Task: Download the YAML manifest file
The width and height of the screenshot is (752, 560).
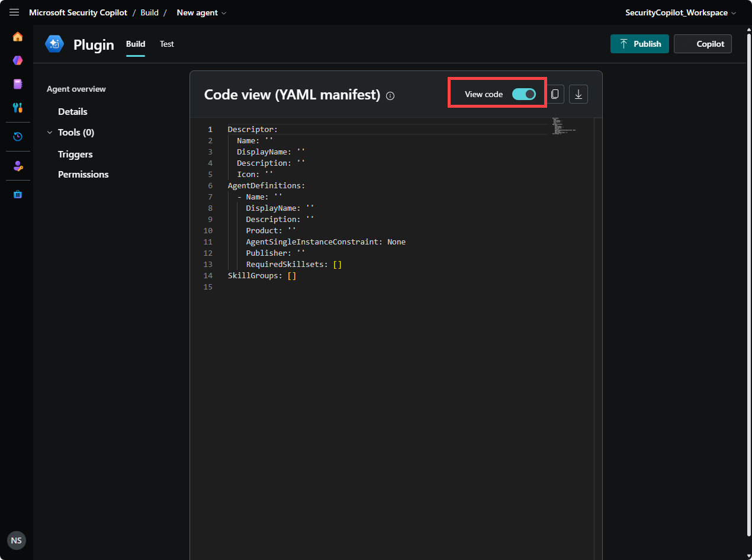Action: (579, 94)
